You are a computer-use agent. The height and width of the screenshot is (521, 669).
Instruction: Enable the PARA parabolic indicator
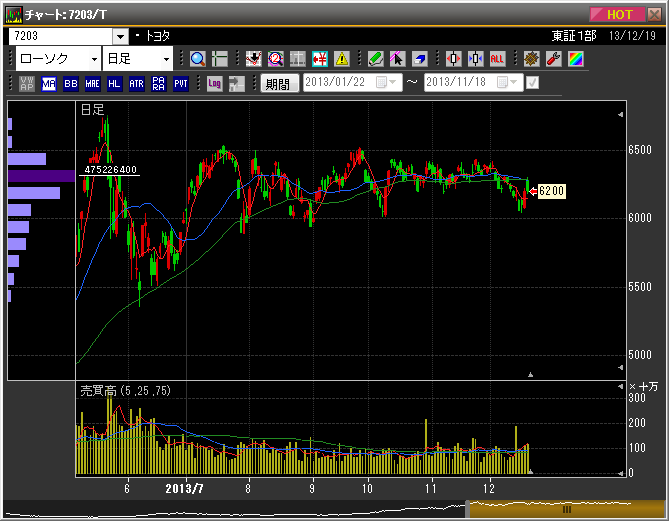click(x=158, y=84)
